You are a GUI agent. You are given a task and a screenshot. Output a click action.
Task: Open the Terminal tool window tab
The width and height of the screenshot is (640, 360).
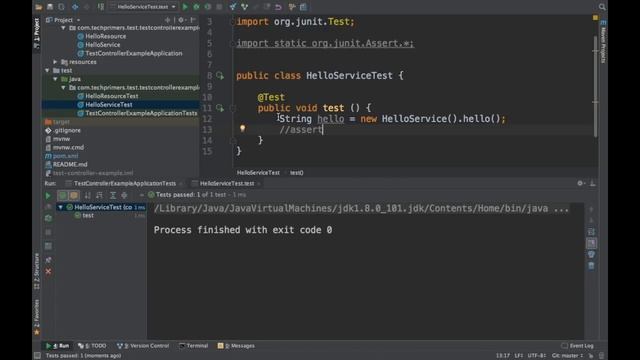[194, 346]
